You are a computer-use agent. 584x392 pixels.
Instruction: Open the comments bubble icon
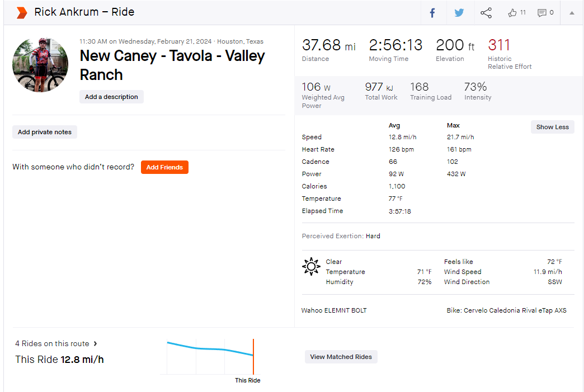pos(541,13)
